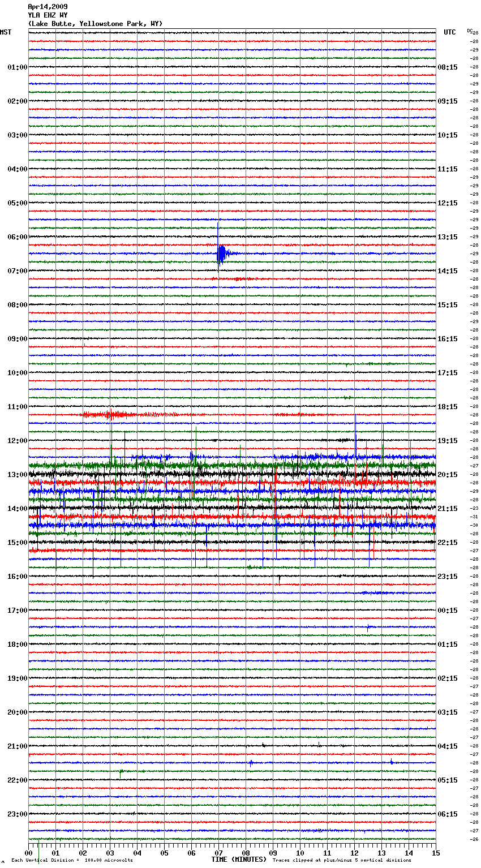Click the 17:00 MST time label
The width and height of the screenshot is (481, 868).
17,611
